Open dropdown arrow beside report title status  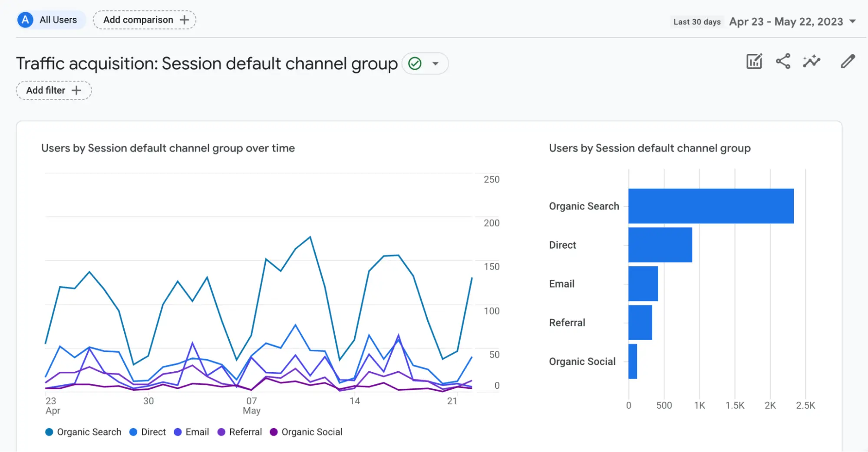[436, 64]
